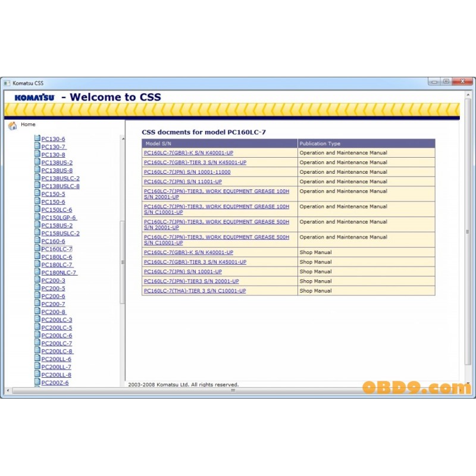This screenshot has width=476, height=476.
Task: Click the document icon beside PC130-8
Action: [37, 154]
